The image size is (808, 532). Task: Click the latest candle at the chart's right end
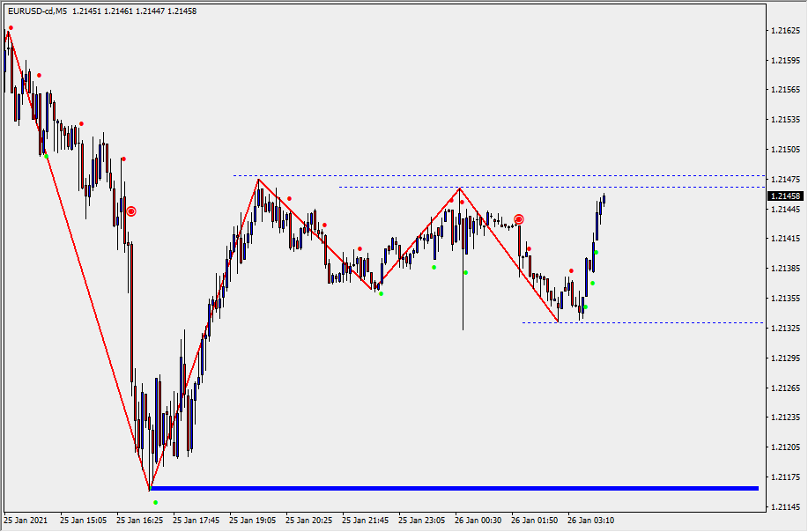[x=604, y=197]
